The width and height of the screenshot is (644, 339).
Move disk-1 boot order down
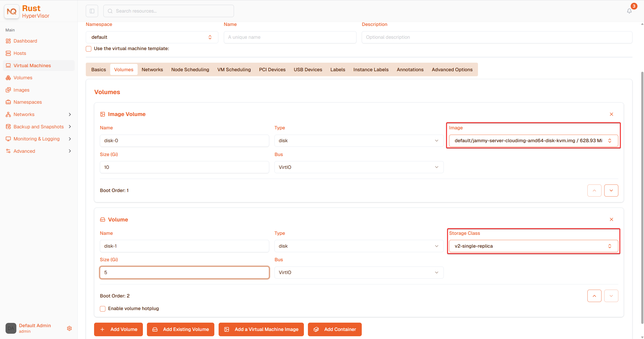(x=611, y=296)
